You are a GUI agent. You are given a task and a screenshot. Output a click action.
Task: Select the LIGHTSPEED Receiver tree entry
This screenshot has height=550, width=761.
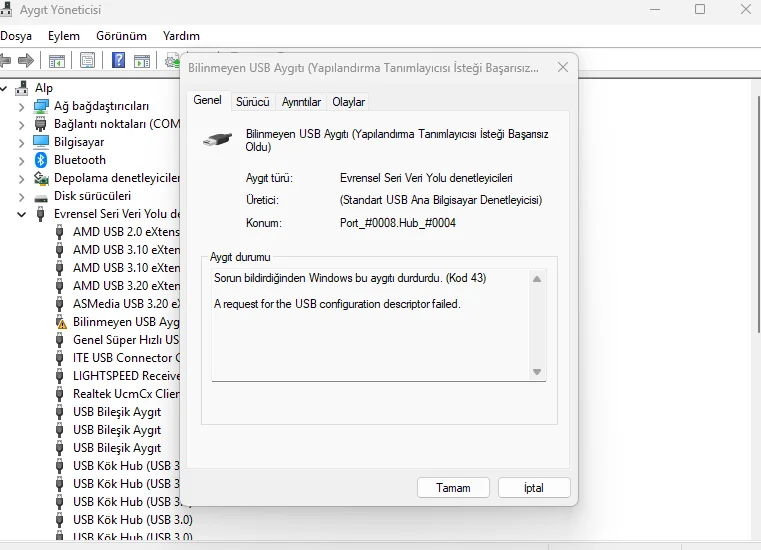click(126, 376)
